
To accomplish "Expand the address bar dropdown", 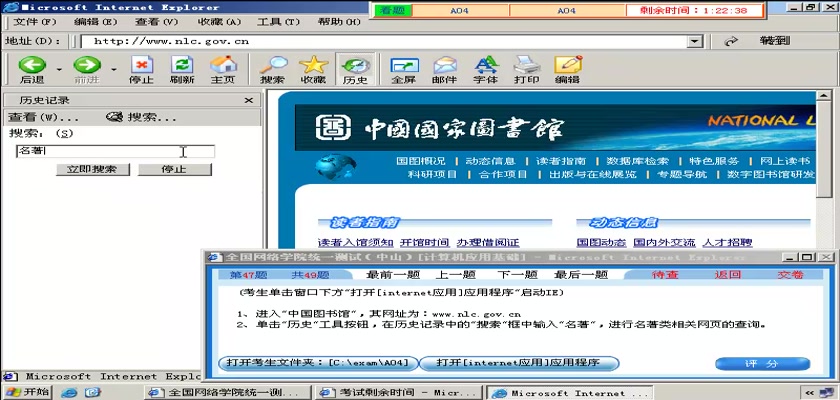I will point(695,41).
